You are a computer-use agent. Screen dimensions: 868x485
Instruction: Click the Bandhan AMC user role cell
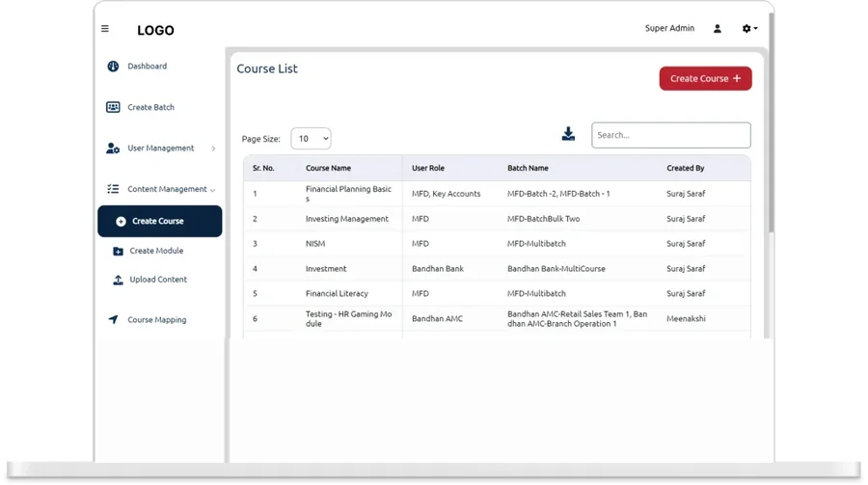click(437, 319)
